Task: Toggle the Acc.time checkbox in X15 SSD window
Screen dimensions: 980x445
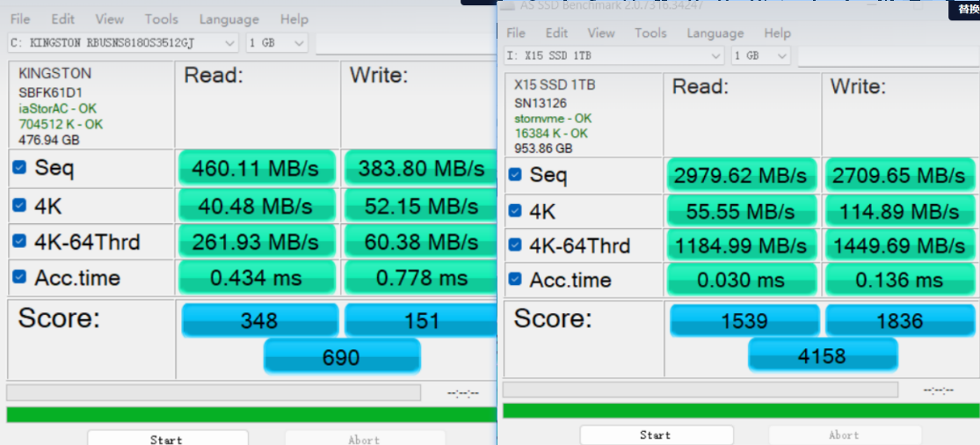Action: pos(514,280)
